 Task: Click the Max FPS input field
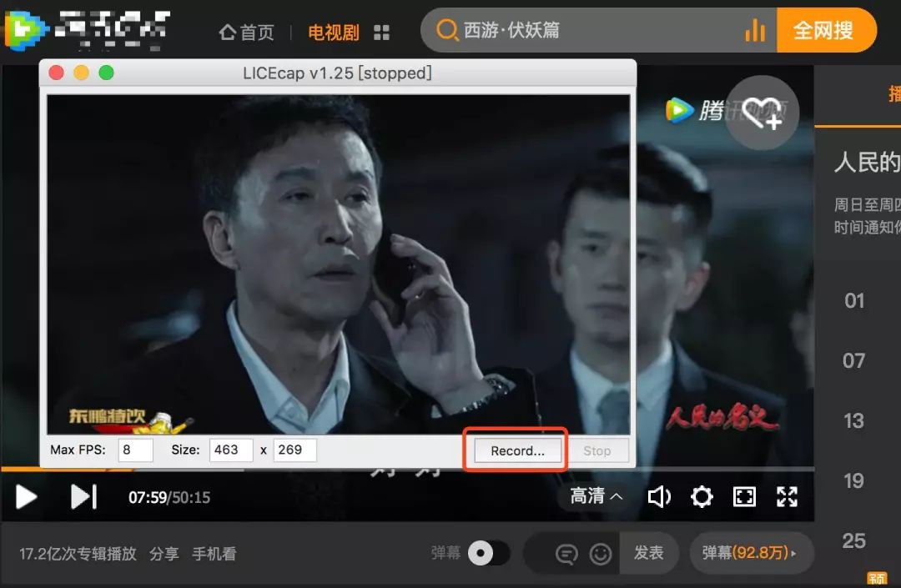[133, 450]
